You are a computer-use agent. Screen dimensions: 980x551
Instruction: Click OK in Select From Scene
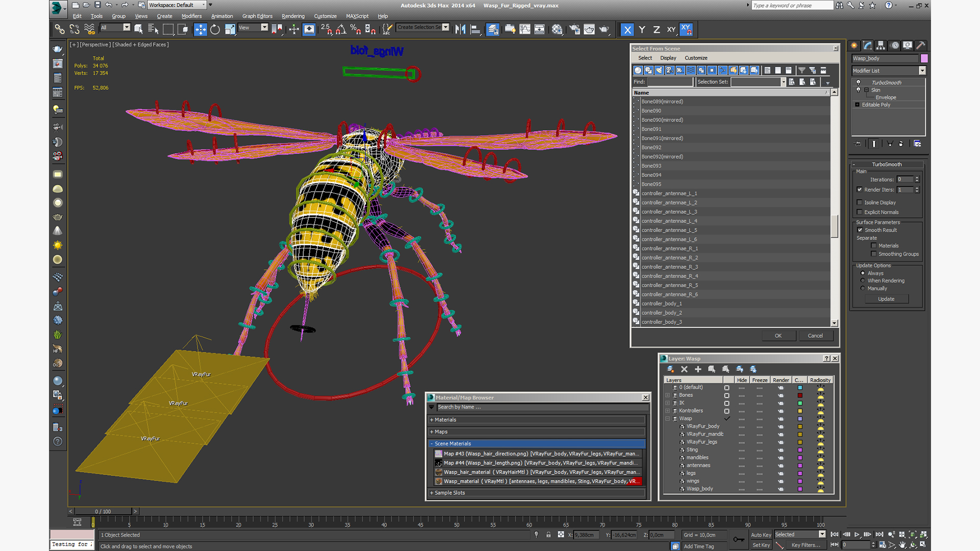778,336
